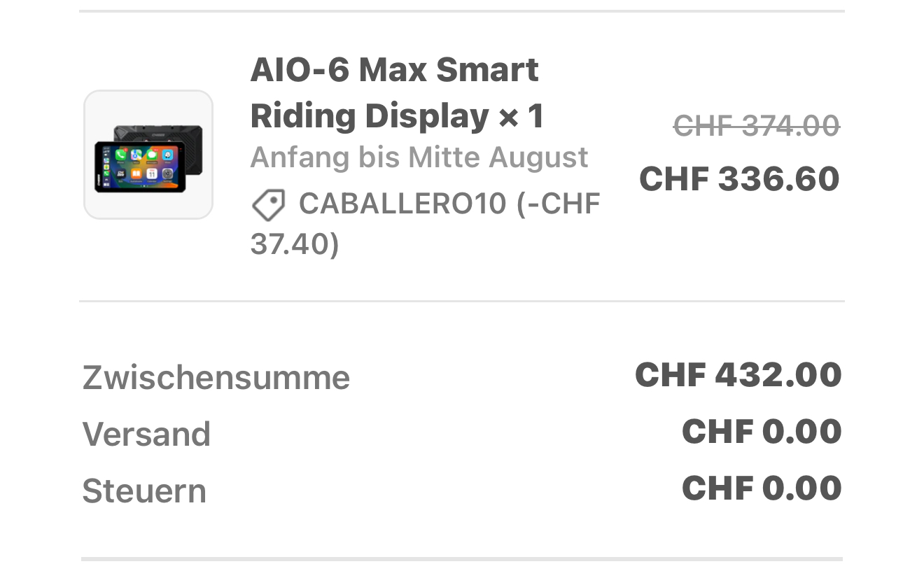Select the Zwischensumme label
924x564 pixels.
tap(216, 378)
